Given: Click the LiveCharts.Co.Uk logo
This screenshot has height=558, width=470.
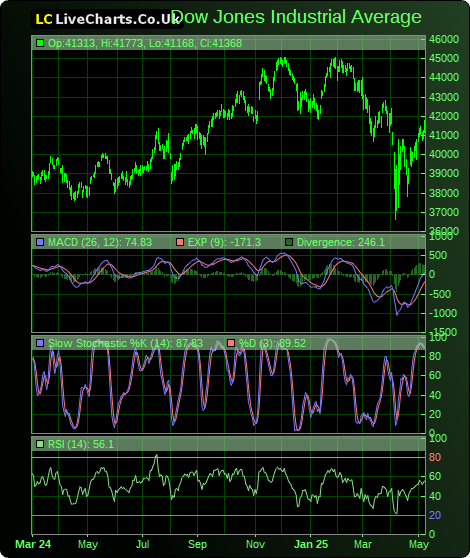Looking at the screenshot, I should (x=107, y=19).
